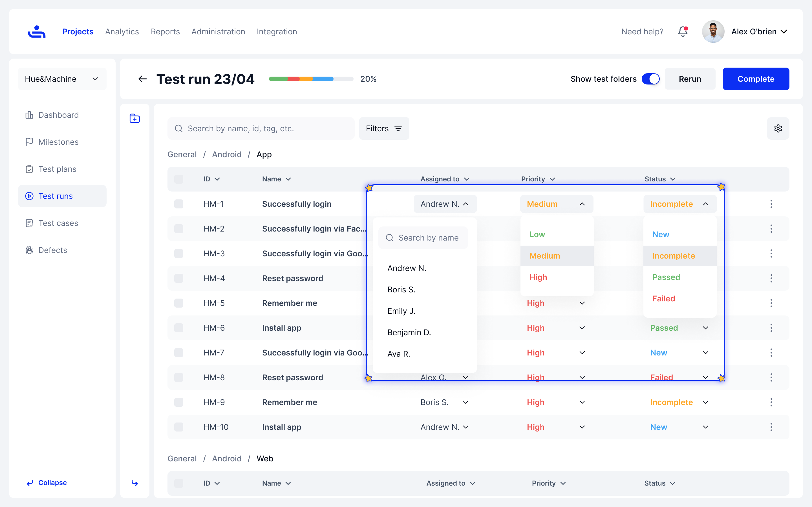Click the test run progress bar
The height and width of the screenshot is (507, 812).
click(x=311, y=79)
